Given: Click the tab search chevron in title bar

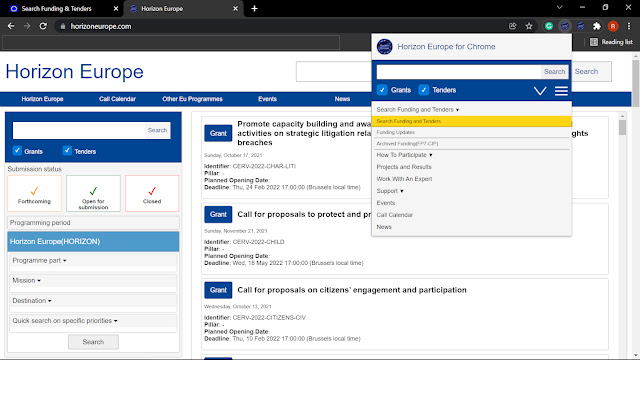Looking at the screenshot, I should coord(560,7).
